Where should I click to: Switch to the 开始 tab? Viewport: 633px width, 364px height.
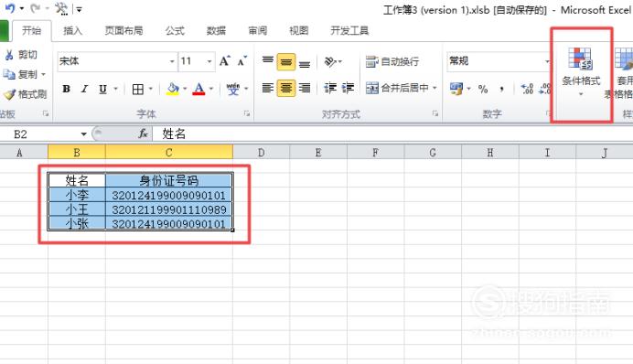point(31,31)
